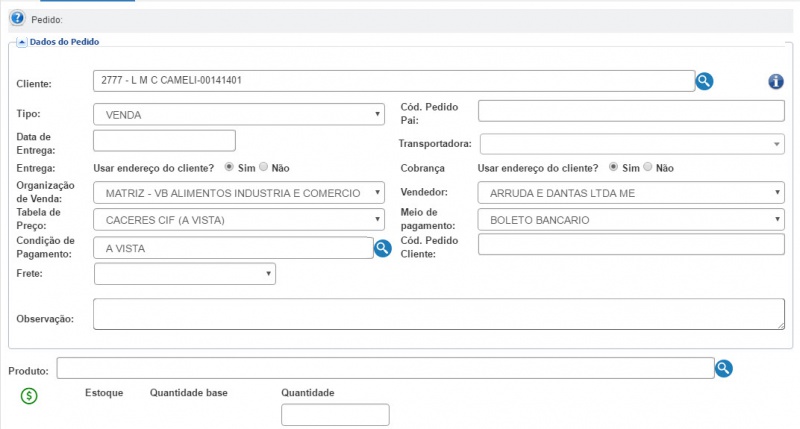Search for a Produto with magnifier icon
The width and height of the screenshot is (800, 429).
point(723,368)
